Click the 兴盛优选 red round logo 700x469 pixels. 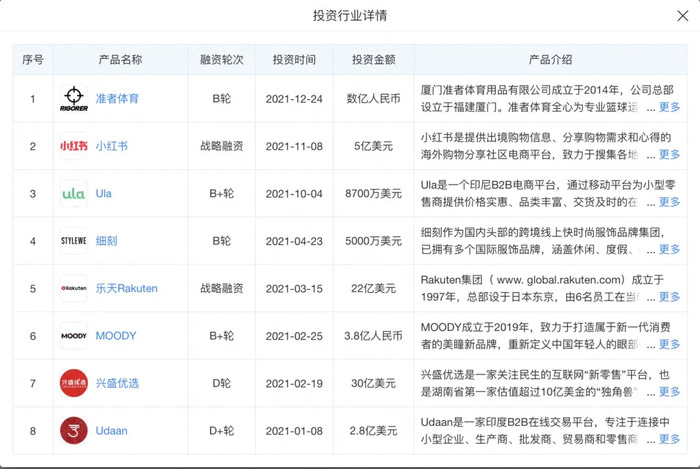click(x=74, y=383)
